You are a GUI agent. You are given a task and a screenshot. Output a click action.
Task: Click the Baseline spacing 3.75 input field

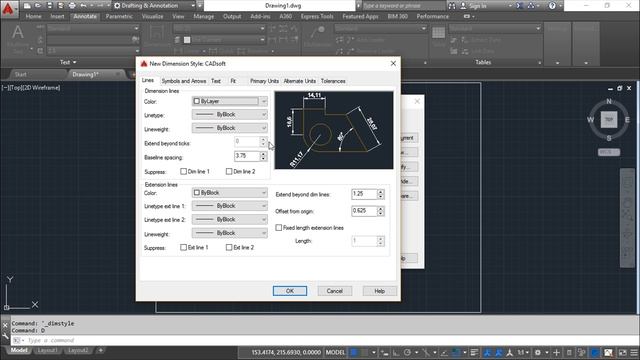click(247, 156)
